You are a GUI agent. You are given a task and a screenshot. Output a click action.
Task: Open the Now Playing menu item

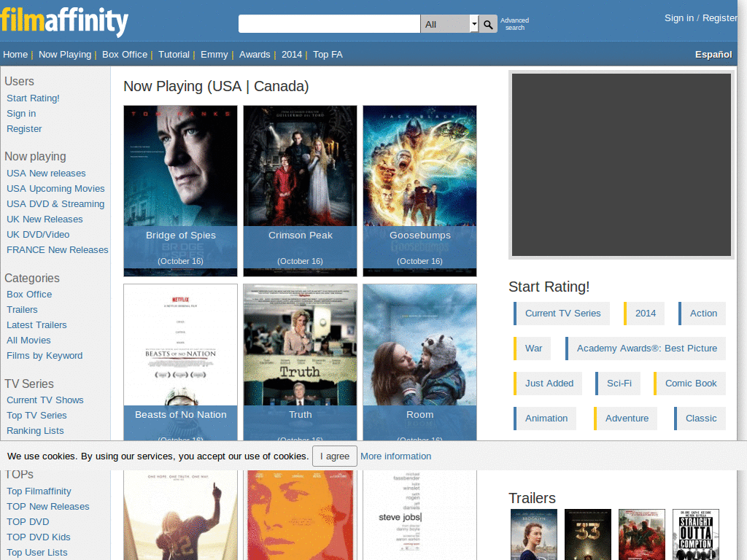[65, 54]
